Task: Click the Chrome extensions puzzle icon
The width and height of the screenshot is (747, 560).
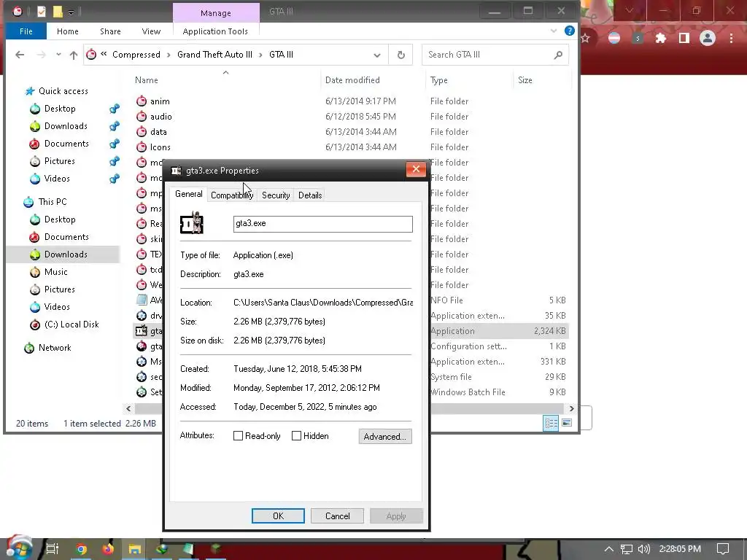Action: tap(661, 38)
